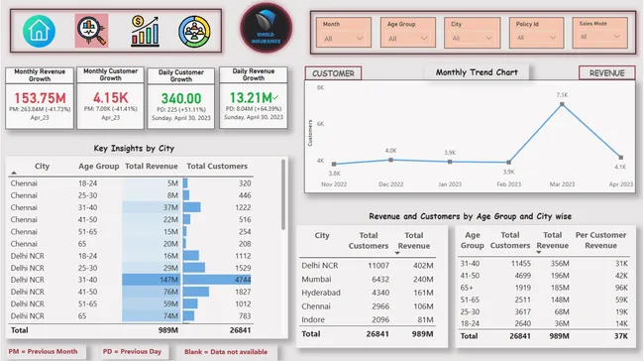Select the Daily Revenue Growth card
This screenshot has width=644, height=361.
[x=254, y=98]
